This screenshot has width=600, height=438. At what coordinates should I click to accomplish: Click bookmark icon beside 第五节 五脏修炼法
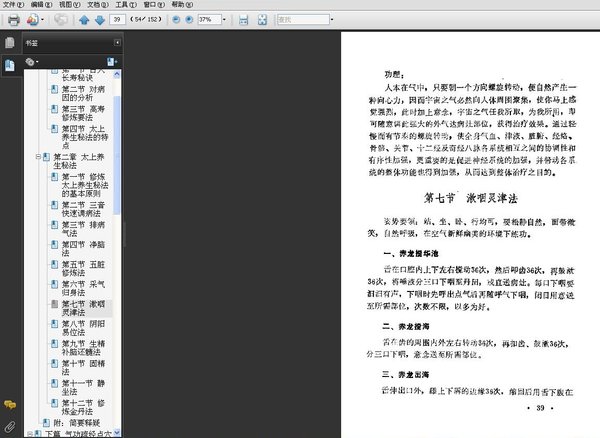tap(55, 264)
